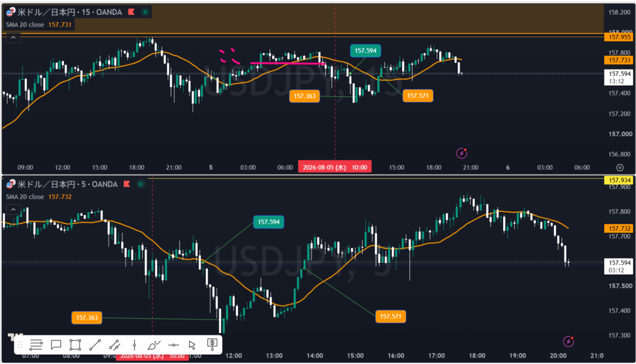Click 09:00 label on upper time axis
Screen dimensions: 636x364
(25, 167)
